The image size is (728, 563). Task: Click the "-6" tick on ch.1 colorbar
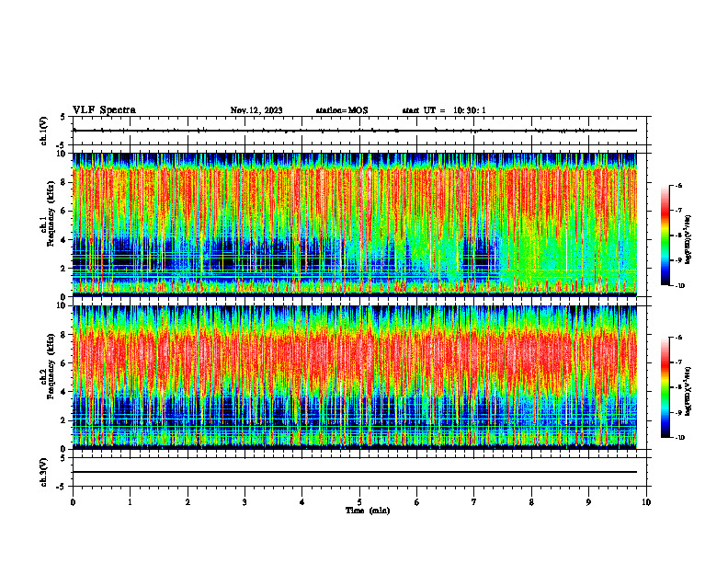point(678,186)
